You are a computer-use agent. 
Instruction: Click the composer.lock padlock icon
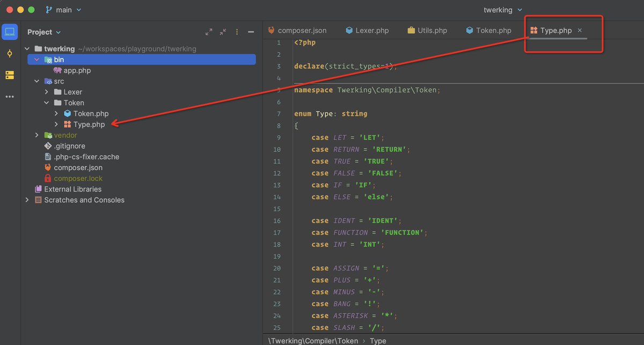click(x=48, y=178)
